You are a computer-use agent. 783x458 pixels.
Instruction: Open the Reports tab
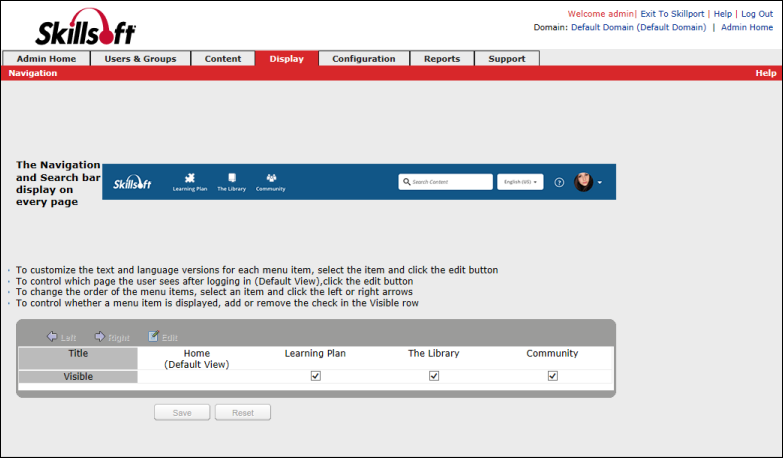(x=442, y=58)
